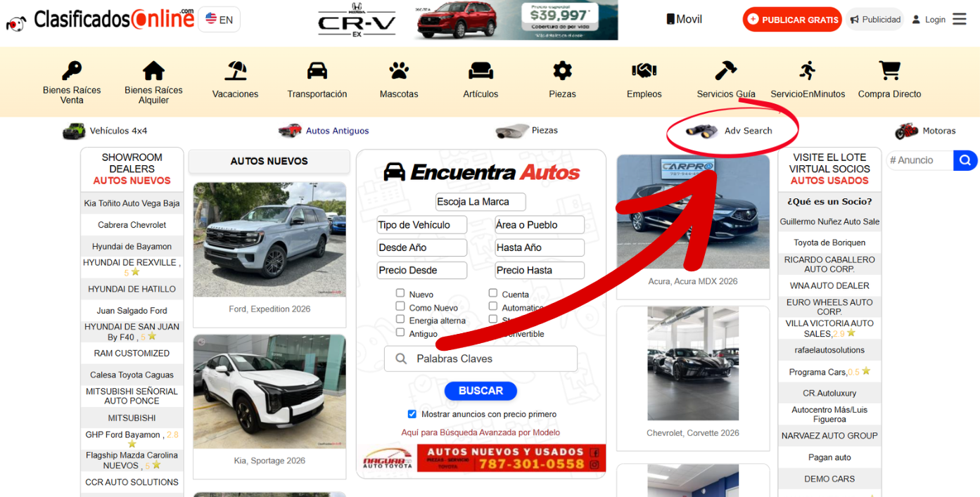Image resolution: width=980 pixels, height=497 pixels.
Task: Open the Cabrera Chevrolet dealer link
Action: tap(132, 225)
